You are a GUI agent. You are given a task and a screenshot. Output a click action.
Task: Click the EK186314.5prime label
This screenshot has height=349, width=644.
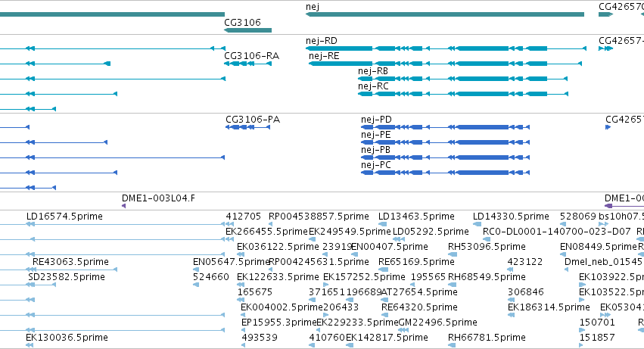[x=549, y=307]
